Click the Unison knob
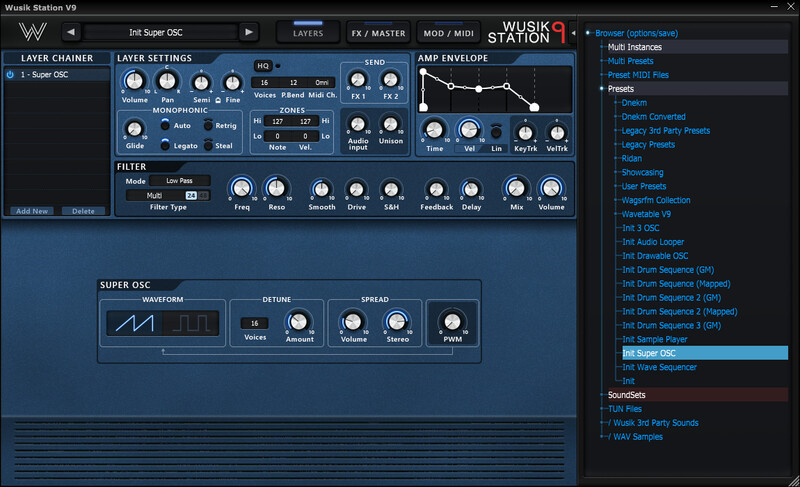The width and height of the screenshot is (800, 487). (x=390, y=124)
